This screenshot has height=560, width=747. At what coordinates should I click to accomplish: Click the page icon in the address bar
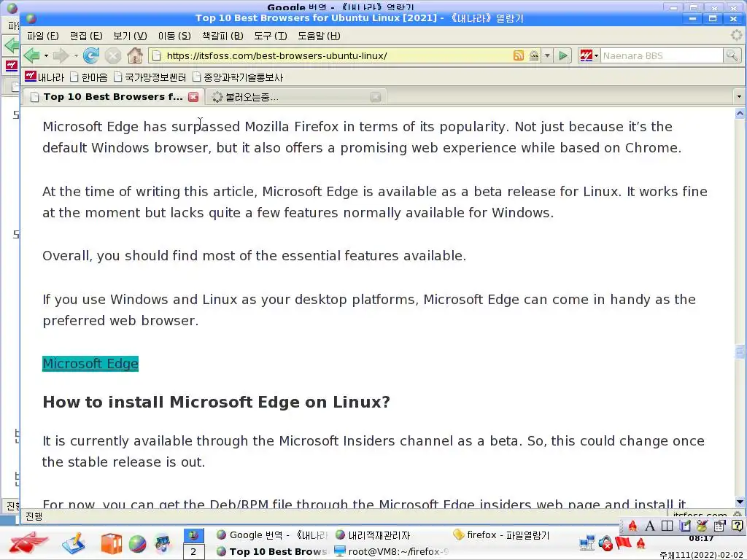click(157, 55)
